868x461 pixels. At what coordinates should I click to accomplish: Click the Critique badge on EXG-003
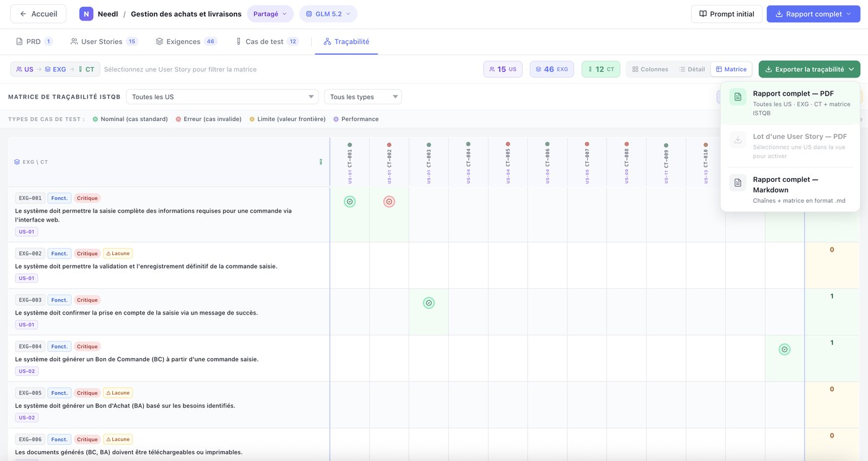click(87, 300)
